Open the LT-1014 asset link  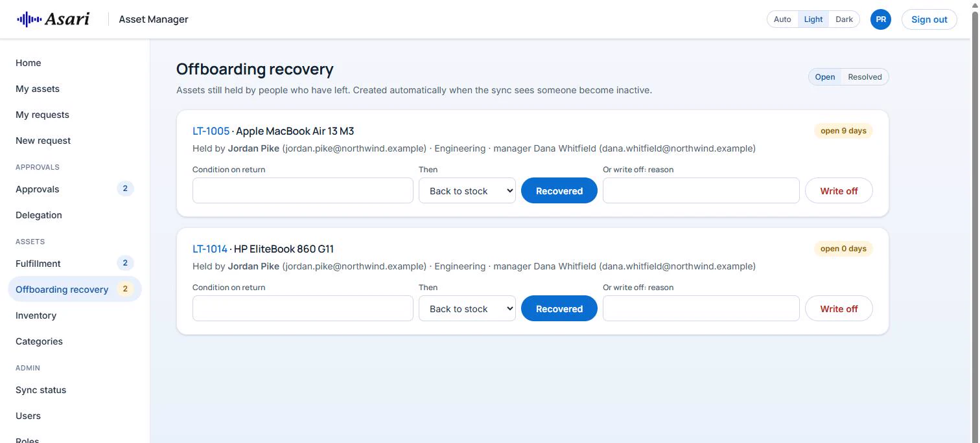tap(210, 249)
